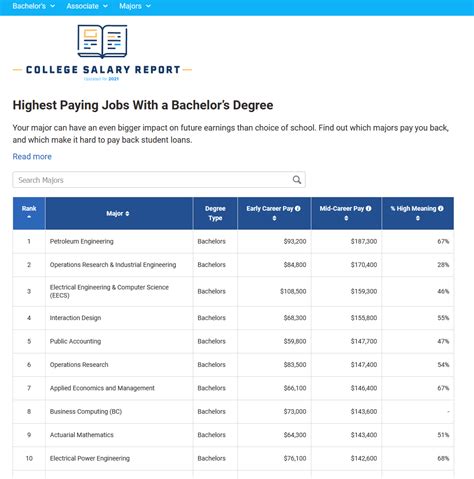Open the Early Career Pay info icon

[298, 208]
